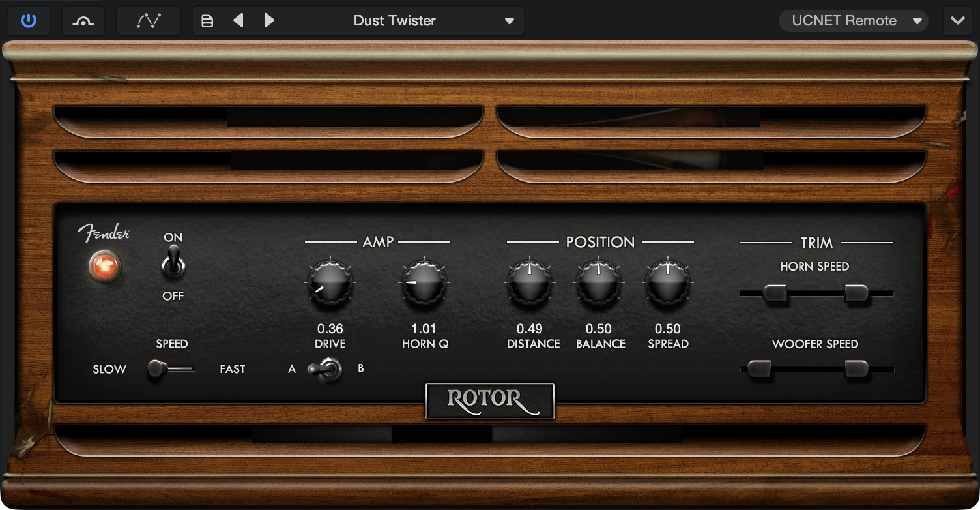Click the HORN SPEED label
This screenshot has width=980, height=510.
click(814, 266)
